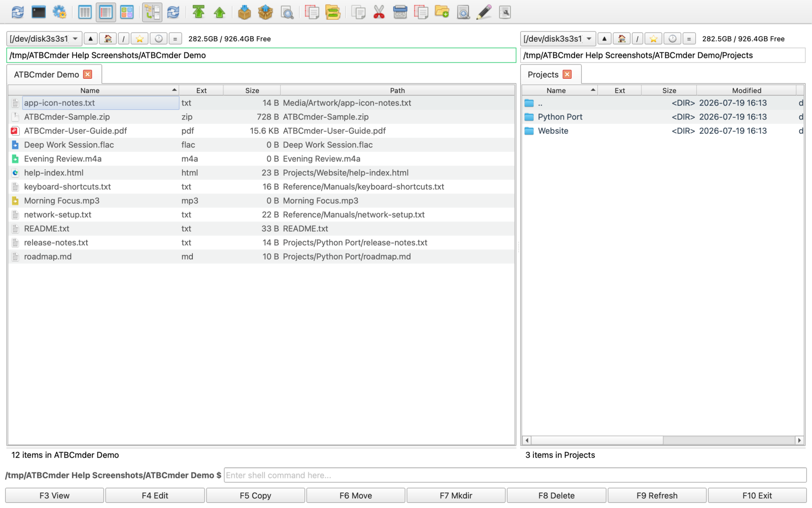The image size is (812, 508).
Task: Go home in the right panel
Action: (622, 39)
